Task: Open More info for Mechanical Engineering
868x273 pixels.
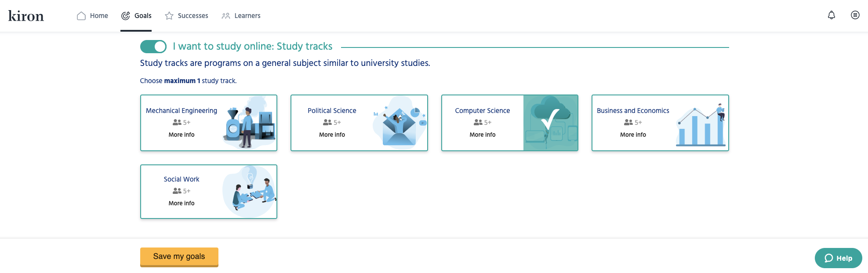Action: pos(182,135)
